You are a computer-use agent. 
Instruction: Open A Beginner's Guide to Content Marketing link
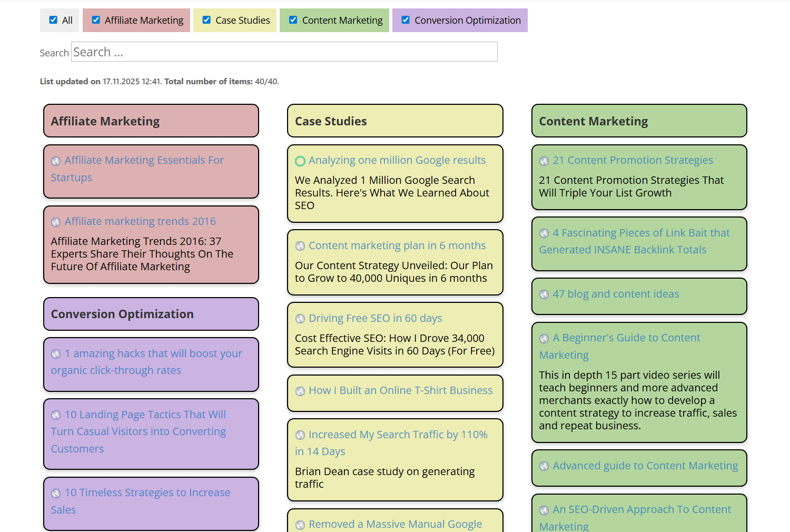coord(626,338)
